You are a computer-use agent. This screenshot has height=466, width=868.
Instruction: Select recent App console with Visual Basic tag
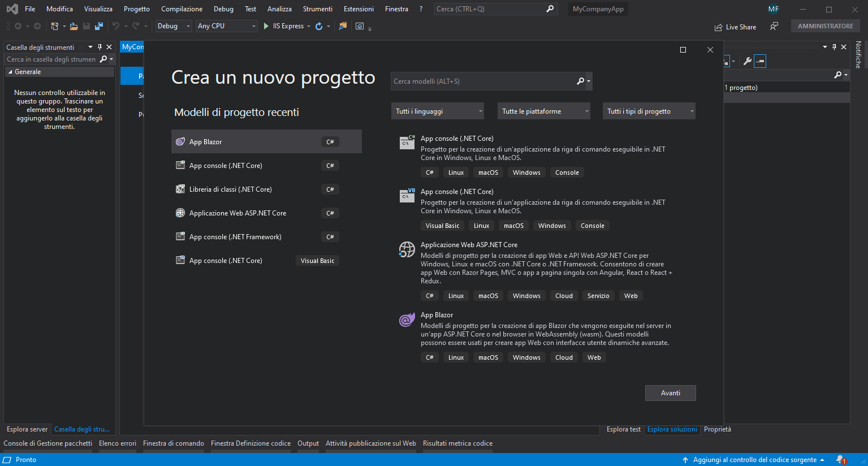coord(266,260)
